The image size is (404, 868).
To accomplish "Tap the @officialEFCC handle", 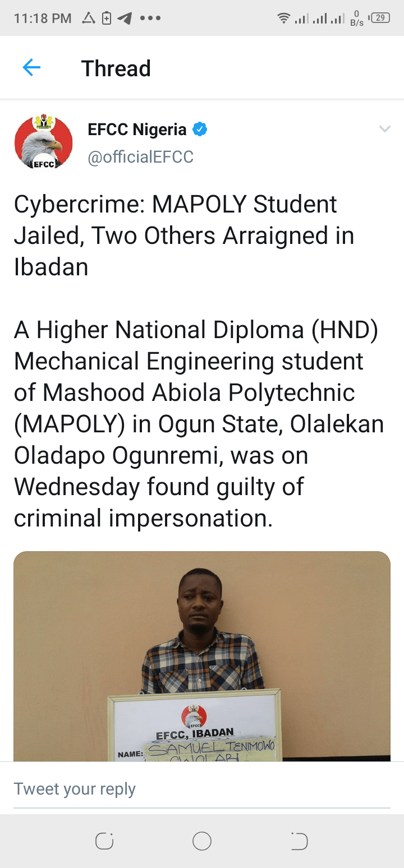I will point(140,157).
